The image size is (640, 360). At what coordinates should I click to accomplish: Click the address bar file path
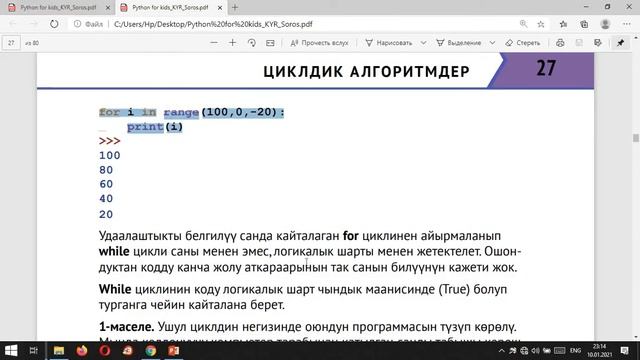click(213, 24)
